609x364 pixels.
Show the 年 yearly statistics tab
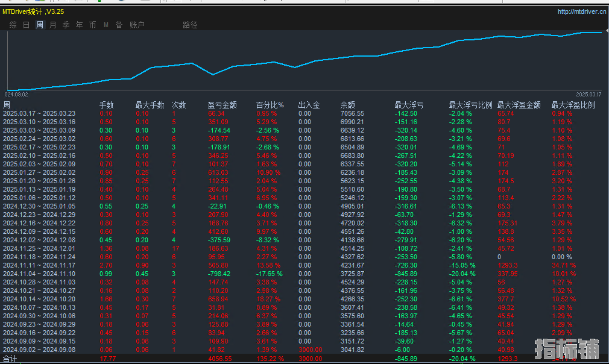[x=80, y=25]
